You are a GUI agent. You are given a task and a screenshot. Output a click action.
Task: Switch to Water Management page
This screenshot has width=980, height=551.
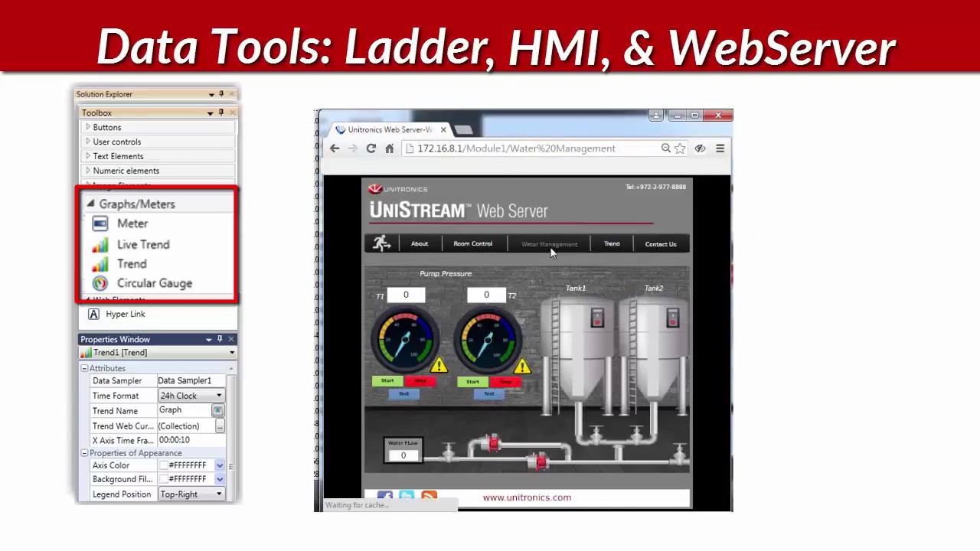pyautogui.click(x=549, y=243)
